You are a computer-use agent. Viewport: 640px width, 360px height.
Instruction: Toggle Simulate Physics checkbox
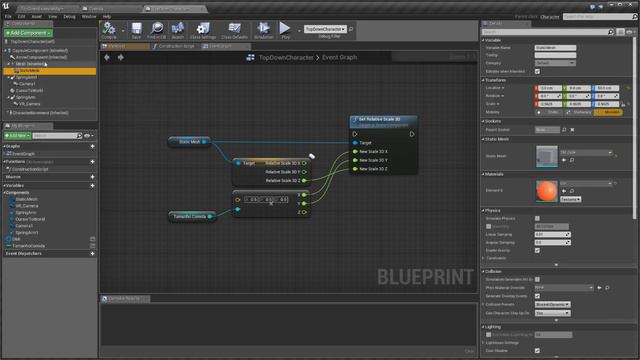coord(537,218)
